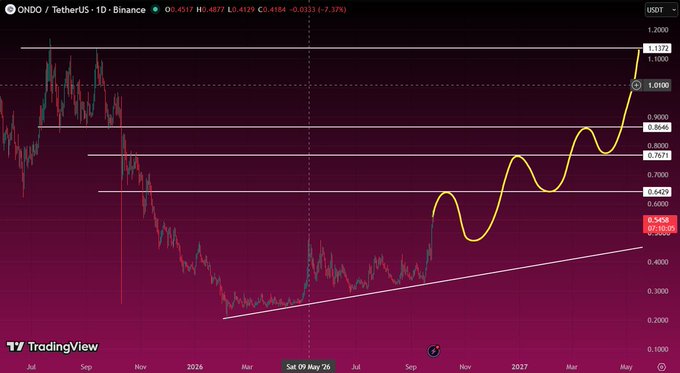
Task: Click the Nov label before 2026
Action: [x=140, y=367]
